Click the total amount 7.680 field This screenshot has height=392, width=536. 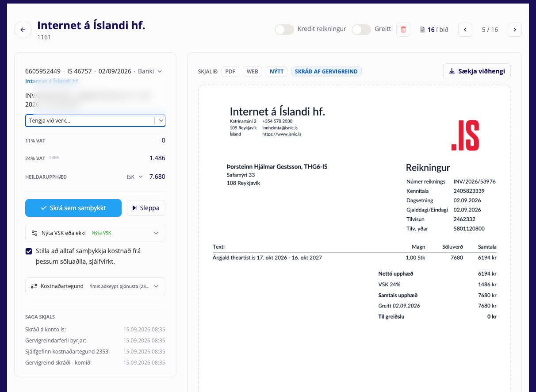[x=157, y=177]
